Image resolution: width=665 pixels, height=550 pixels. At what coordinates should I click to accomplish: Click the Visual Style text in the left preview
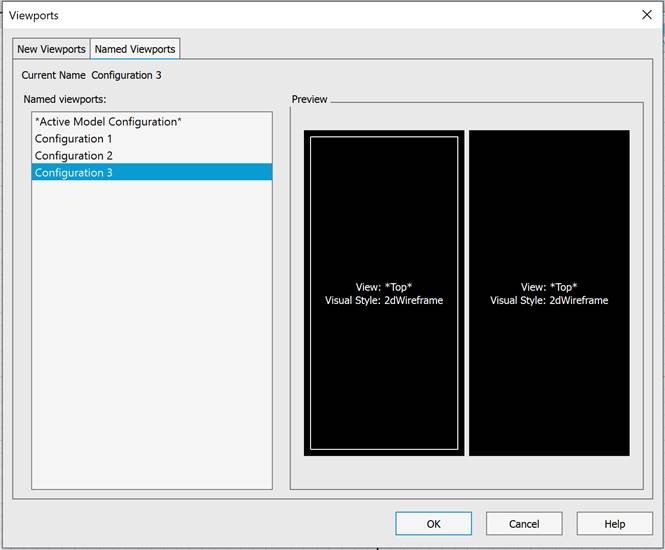384,300
